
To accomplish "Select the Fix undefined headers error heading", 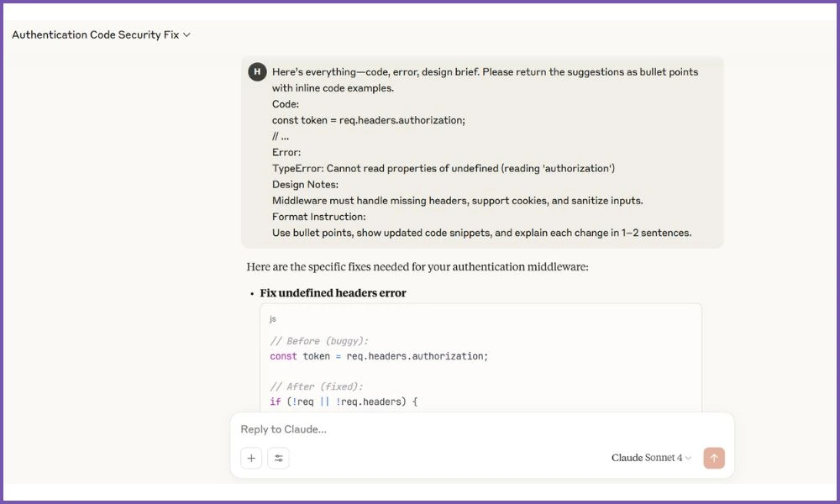I will point(333,293).
